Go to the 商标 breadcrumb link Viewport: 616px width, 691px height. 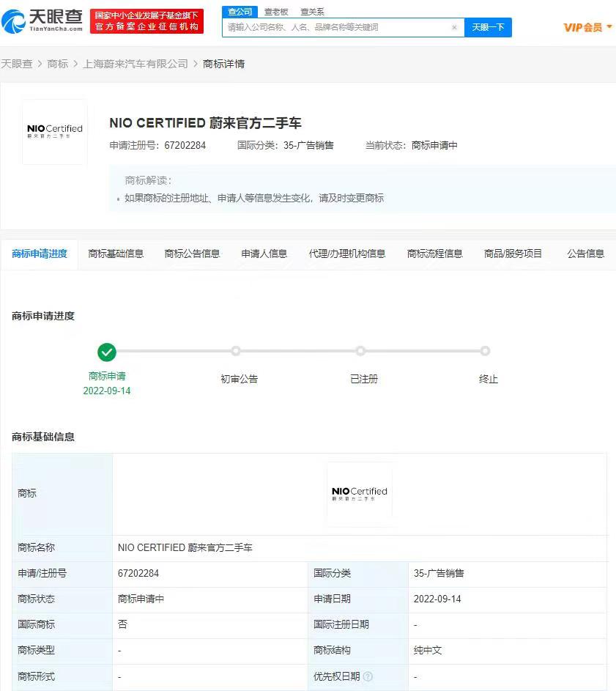click(57, 64)
